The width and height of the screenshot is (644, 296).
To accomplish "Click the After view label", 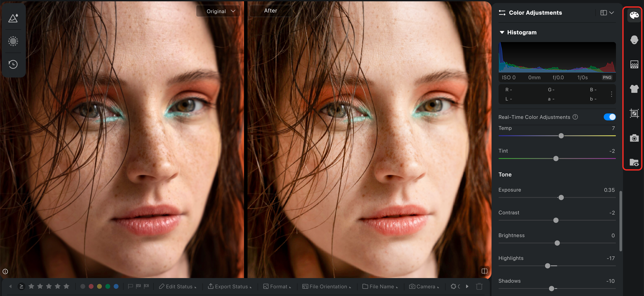I will click(271, 11).
